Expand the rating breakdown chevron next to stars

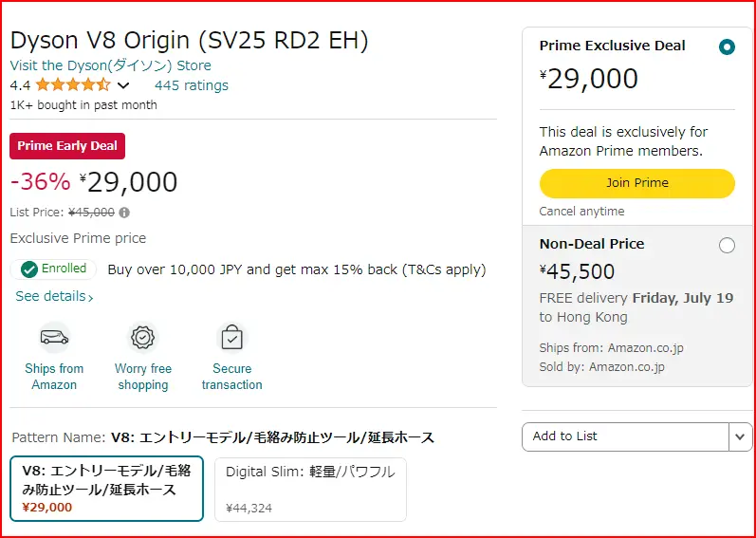[x=123, y=85]
